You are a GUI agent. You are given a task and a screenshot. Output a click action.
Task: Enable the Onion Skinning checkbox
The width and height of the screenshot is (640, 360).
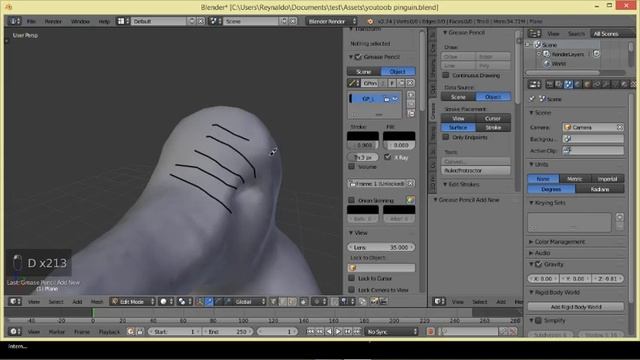(351, 200)
